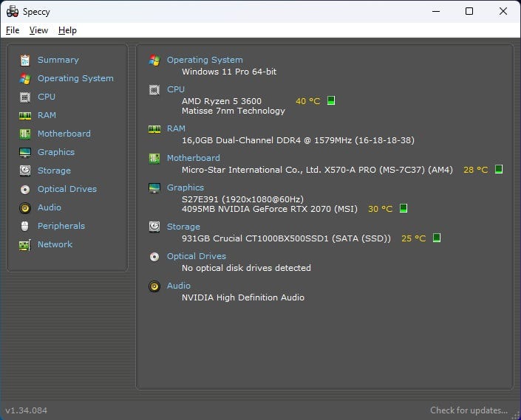521x420 pixels.
Task: Click the 25 °C storage temperature value
Action: [x=414, y=238]
